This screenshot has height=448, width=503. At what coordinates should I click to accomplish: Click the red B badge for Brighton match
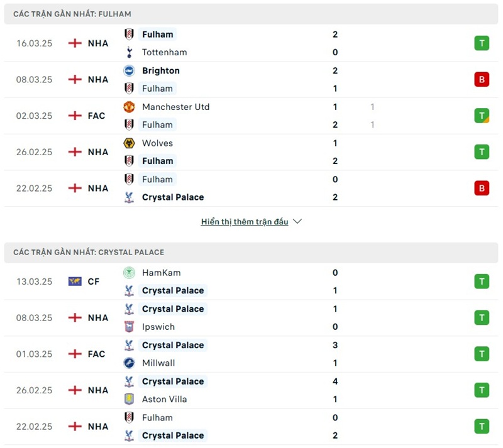click(x=482, y=80)
